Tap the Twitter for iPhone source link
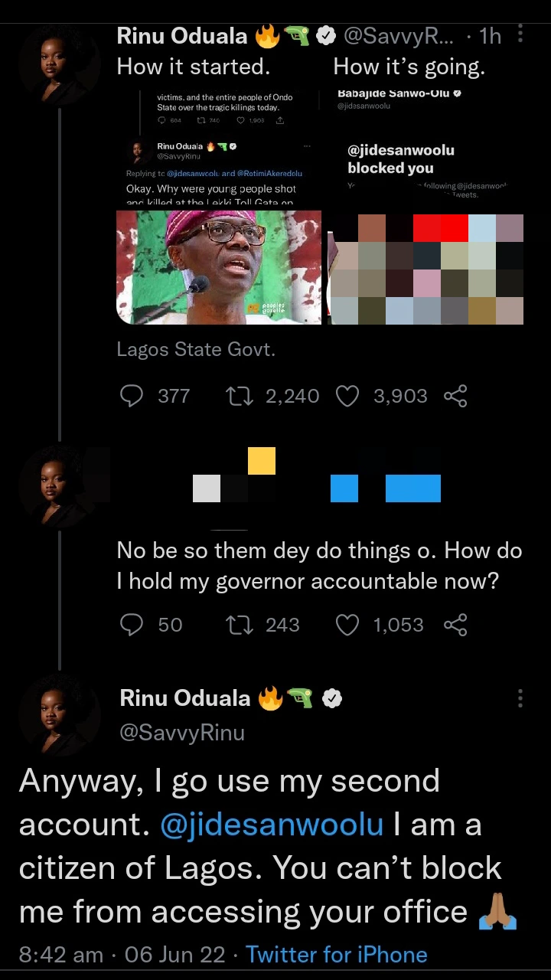 tap(337, 955)
